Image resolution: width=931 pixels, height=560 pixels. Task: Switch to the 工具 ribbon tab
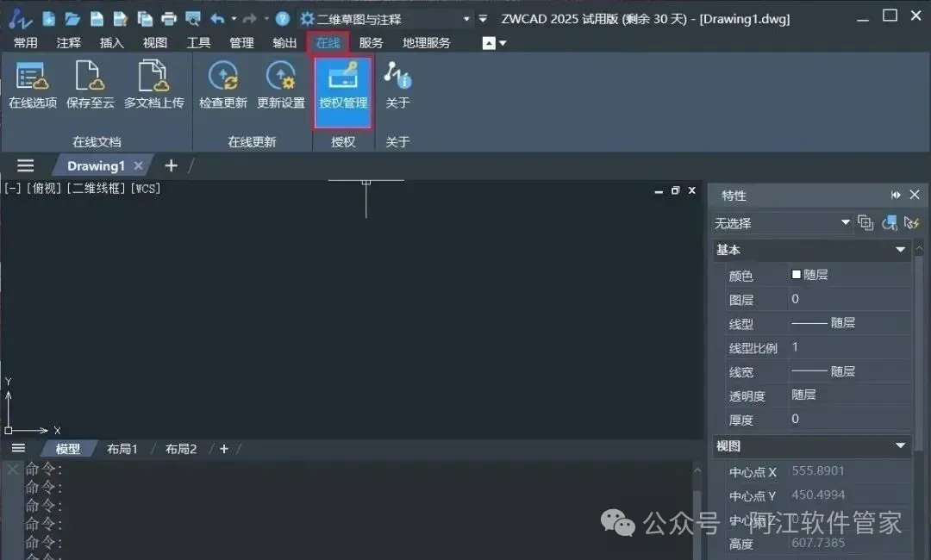198,43
